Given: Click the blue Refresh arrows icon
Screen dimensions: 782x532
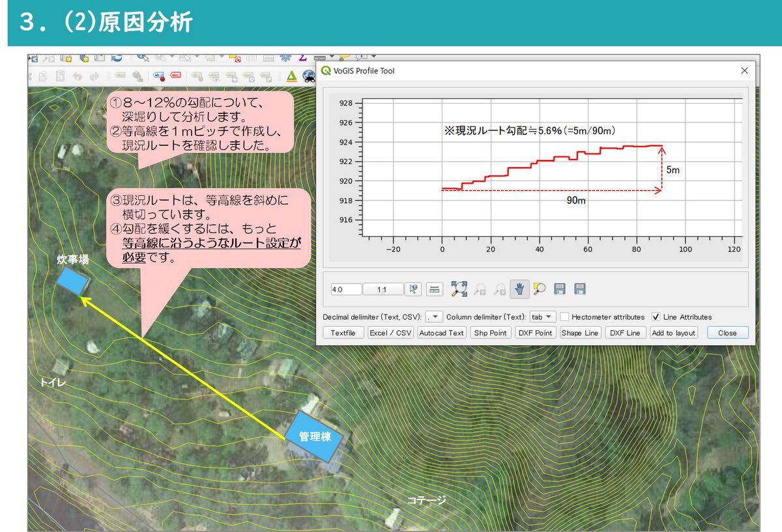Looking at the screenshot, I should click(x=117, y=59).
